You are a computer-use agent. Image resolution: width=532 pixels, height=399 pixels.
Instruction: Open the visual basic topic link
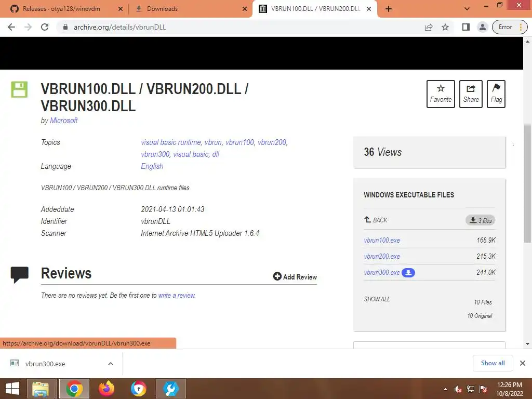(191, 154)
